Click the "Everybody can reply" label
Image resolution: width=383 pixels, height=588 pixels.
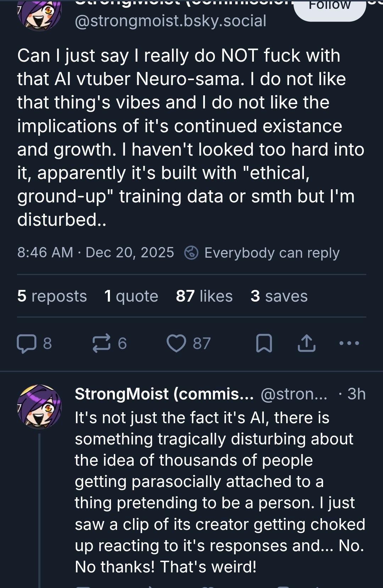272,253
